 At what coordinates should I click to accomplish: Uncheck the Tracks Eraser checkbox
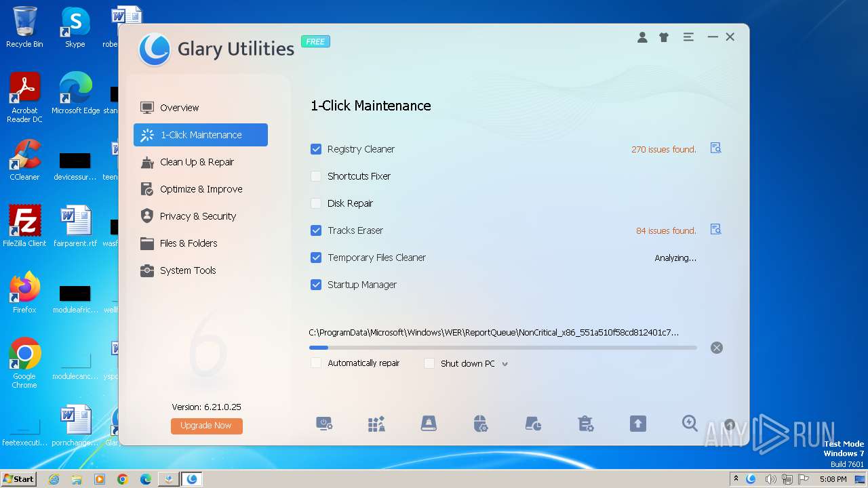[x=316, y=230]
